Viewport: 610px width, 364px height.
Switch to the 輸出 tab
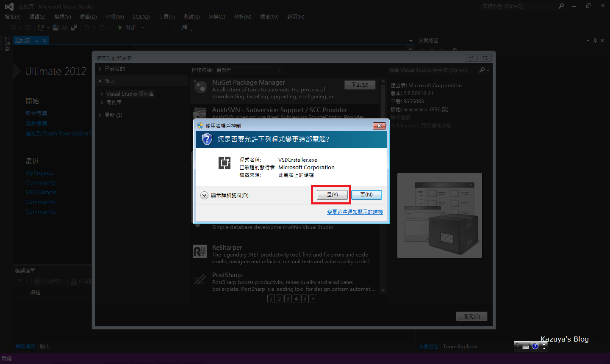(45, 346)
